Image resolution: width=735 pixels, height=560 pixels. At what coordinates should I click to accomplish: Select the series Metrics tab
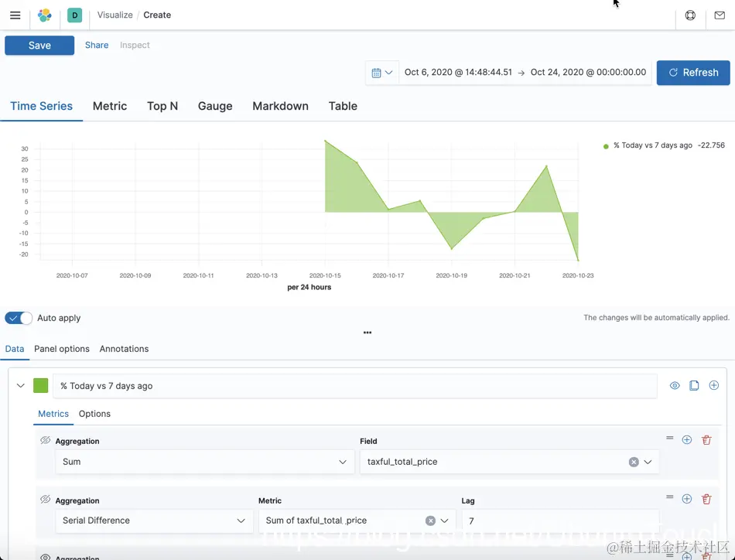(53, 414)
